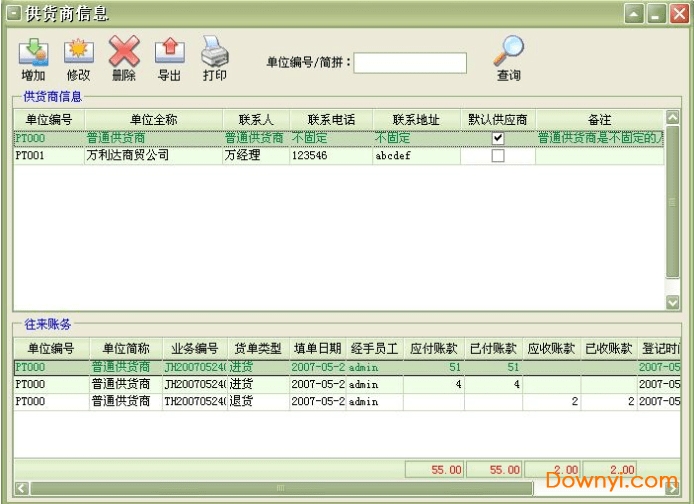The image size is (694, 504).
Task: Open the window system menu icon in title bar
Action: click(x=13, y=13)
